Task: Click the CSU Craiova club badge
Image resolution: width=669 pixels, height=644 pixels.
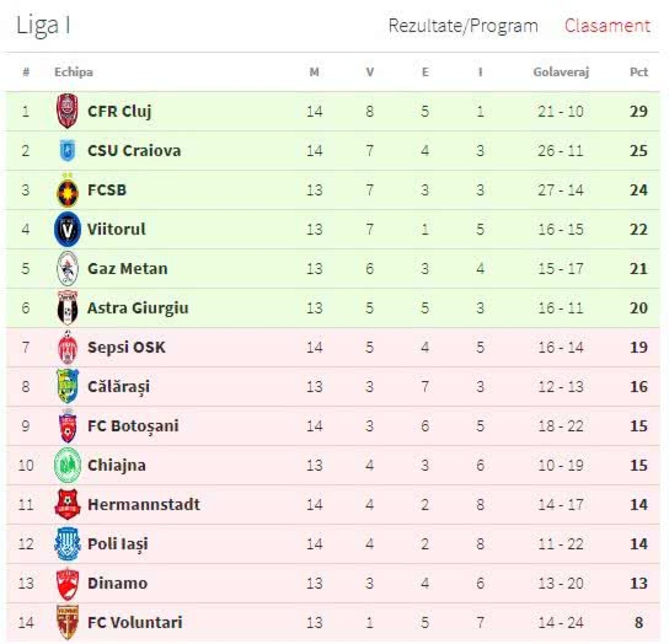Action: pyautogui.click(x=68, y=150)
